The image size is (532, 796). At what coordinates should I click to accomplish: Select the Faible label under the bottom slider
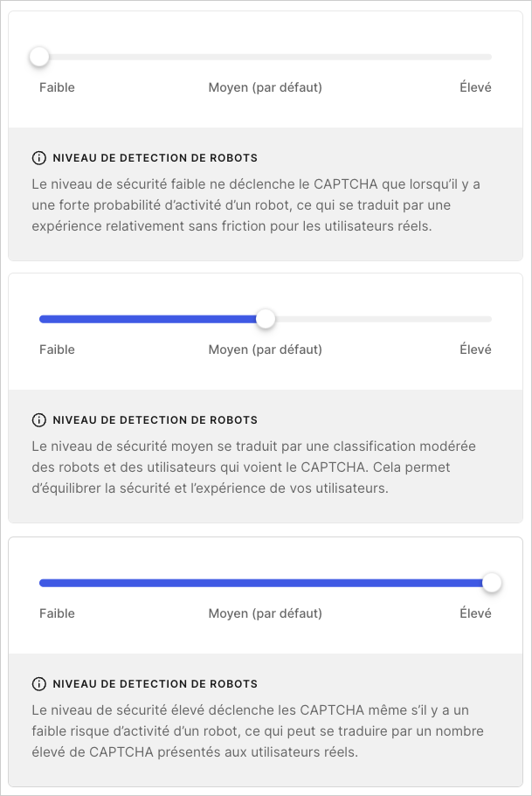pos(56,613)
